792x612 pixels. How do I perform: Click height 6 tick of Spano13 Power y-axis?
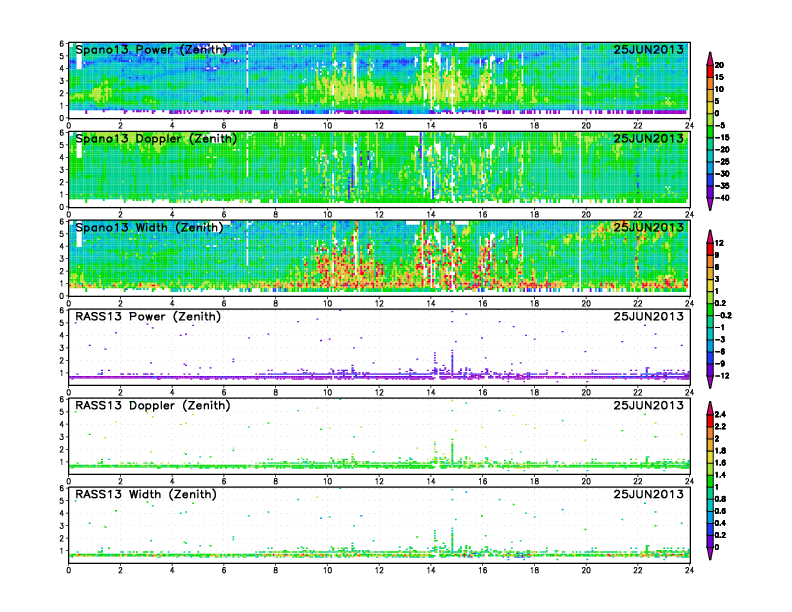(x=62, y=44)
